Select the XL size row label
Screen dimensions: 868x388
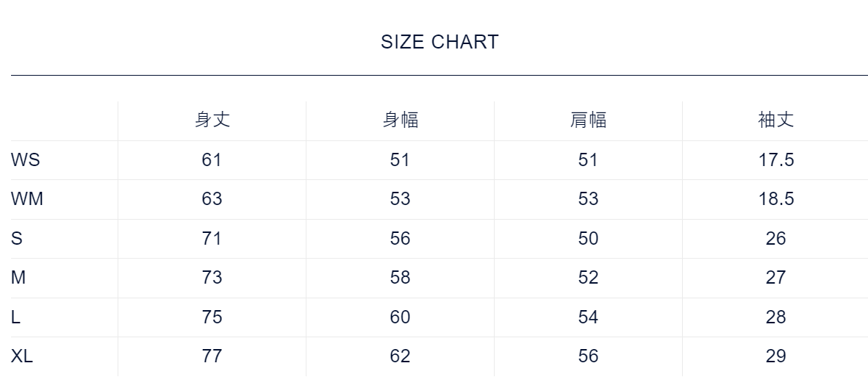point(22,356)
